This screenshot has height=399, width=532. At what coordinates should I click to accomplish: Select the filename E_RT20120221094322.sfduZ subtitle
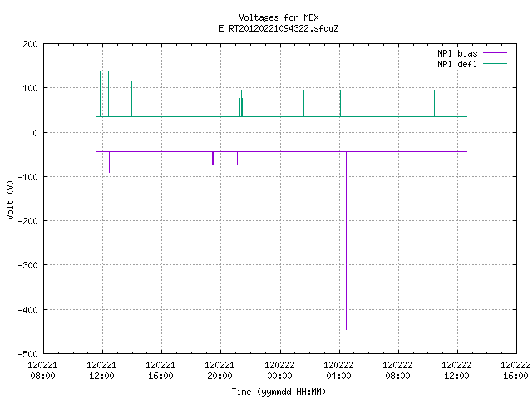tap(278, 28)
